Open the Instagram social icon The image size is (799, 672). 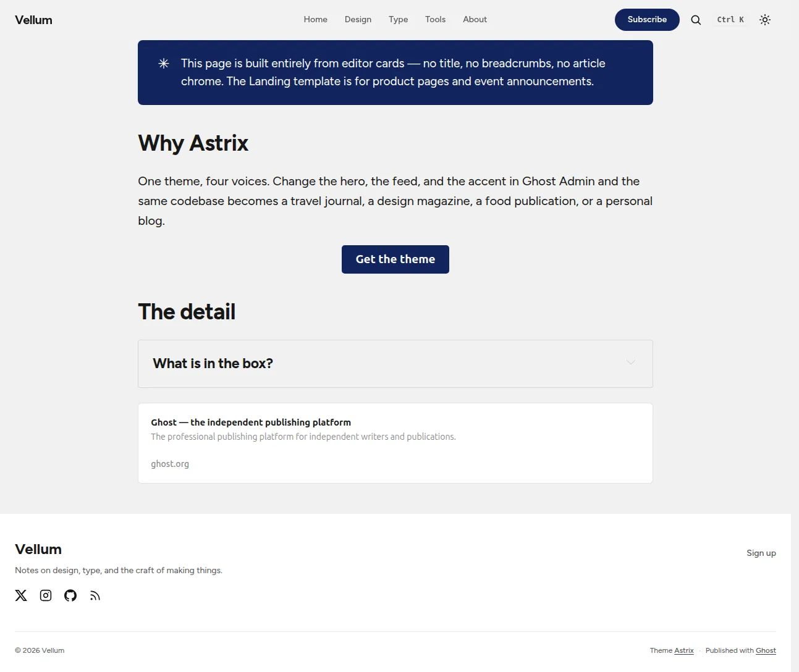point(46,595)
